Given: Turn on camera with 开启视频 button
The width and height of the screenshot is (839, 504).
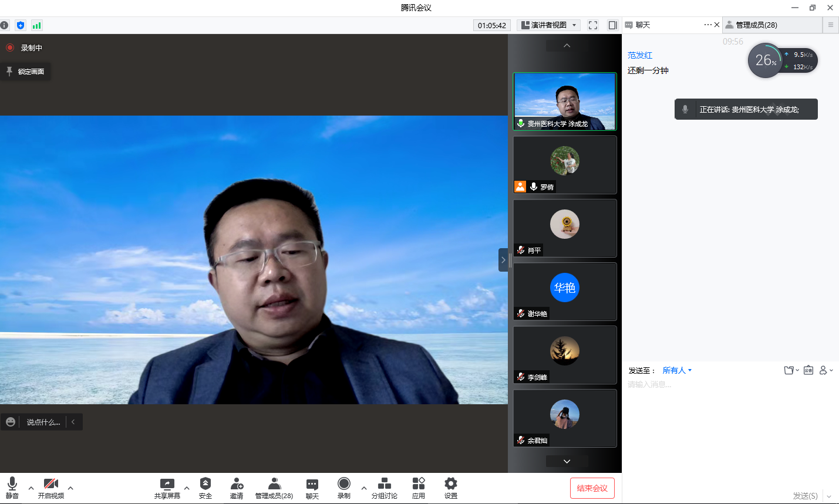Looking at the screenshot, I should 51,484.
